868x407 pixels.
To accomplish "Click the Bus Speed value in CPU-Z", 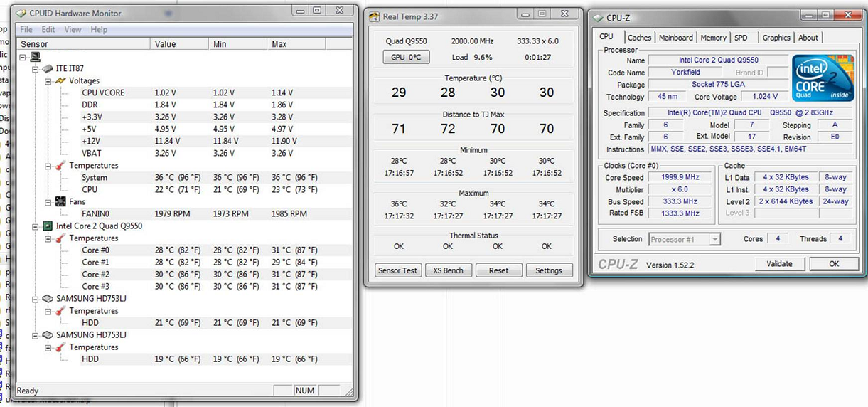I will click(680, 201).
